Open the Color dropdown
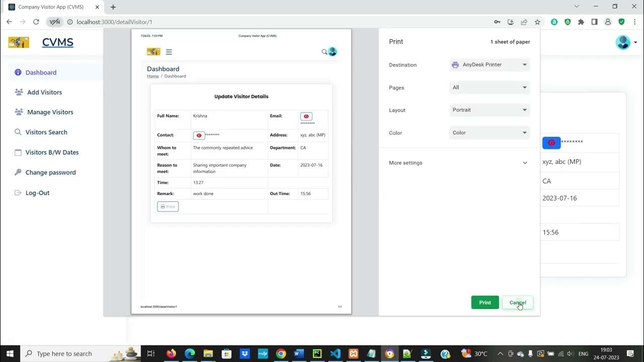 click(x=490, y=133)
